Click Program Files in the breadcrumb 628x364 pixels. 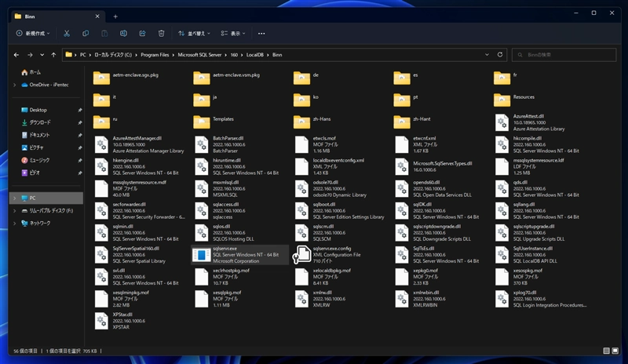tap(155, 55)
